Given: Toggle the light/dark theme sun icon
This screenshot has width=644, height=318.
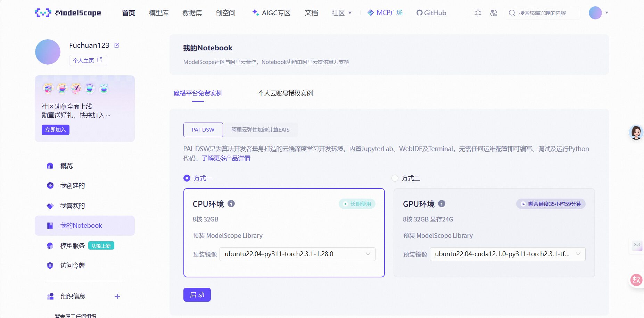Looking at the screenshot, I should click(478, 13).
